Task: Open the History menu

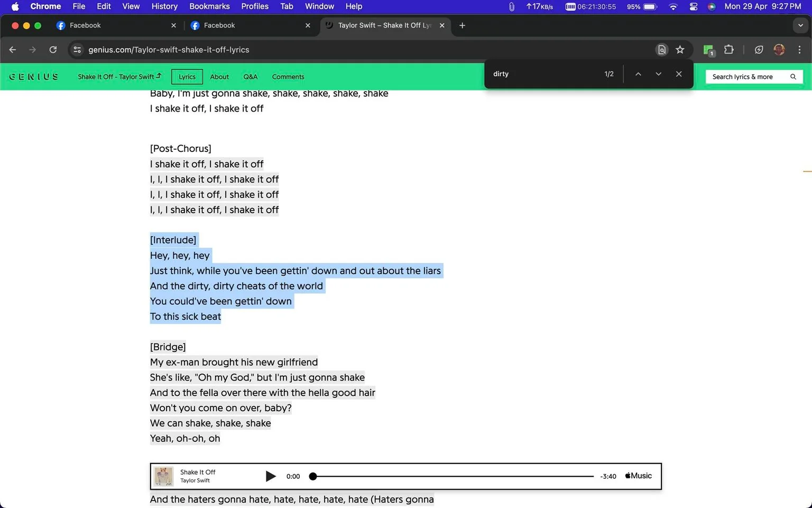Action: [164, 6]
